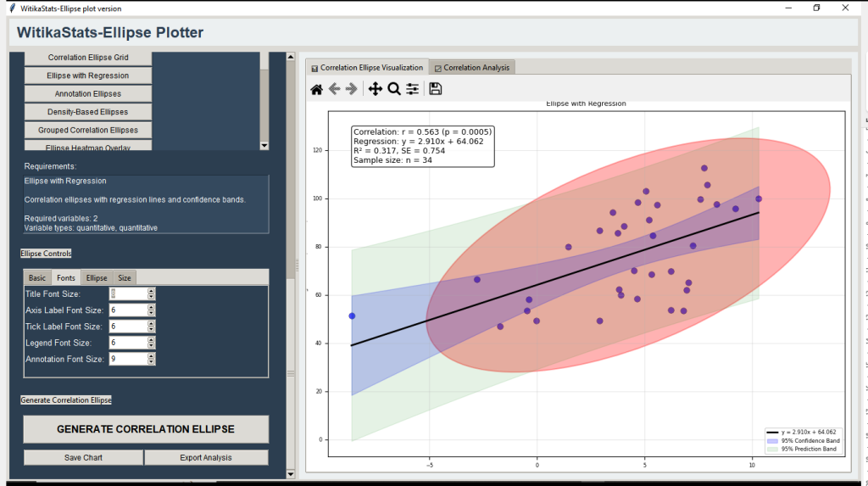Select the Fonts controls tab
The width and height of the screenshot is (868, 486).
point(66,277)
